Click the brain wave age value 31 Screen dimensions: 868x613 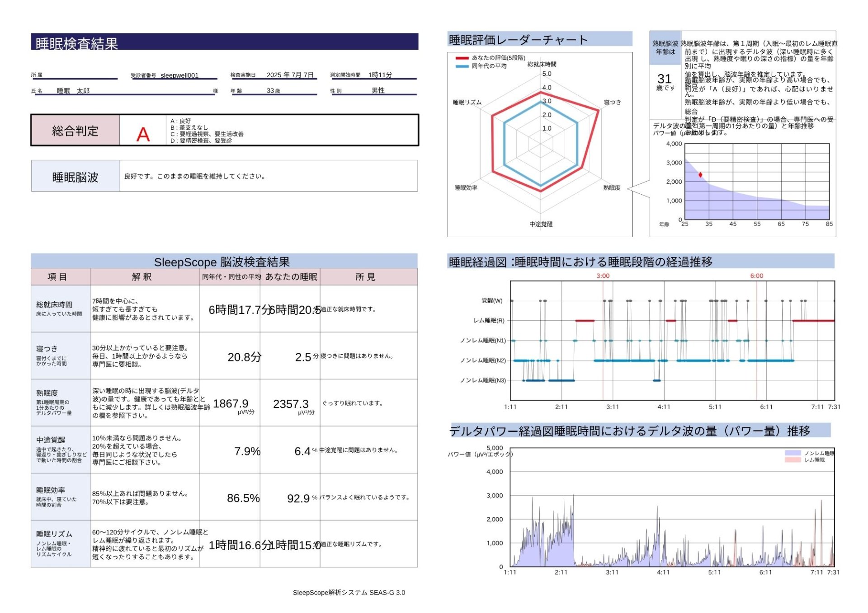[665, 79]
